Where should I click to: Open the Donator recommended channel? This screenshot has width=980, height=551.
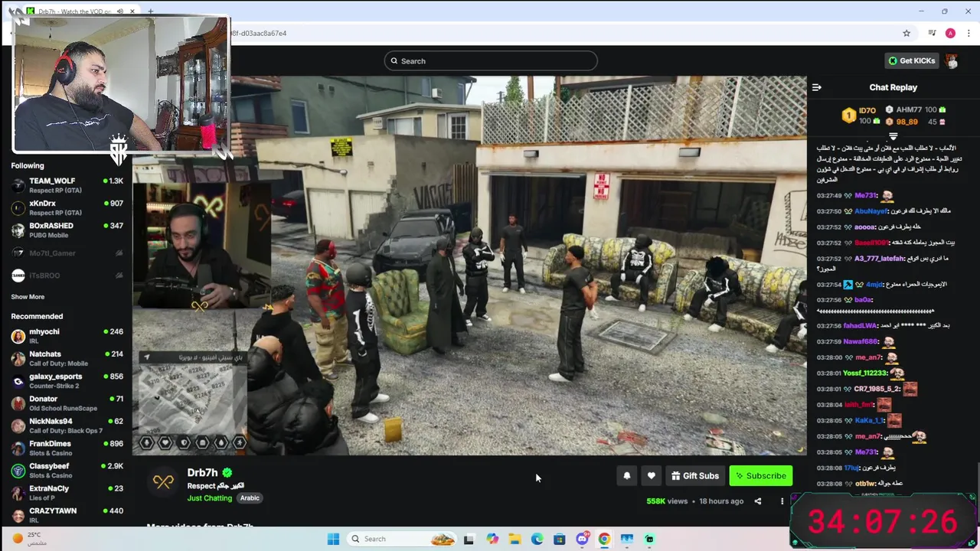click(67, 403)
